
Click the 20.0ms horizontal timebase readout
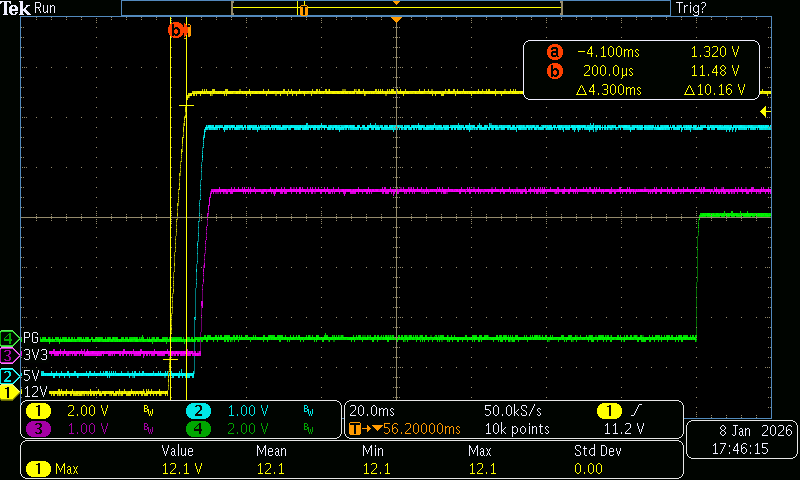pyautogui.click(x=370, y=411)
